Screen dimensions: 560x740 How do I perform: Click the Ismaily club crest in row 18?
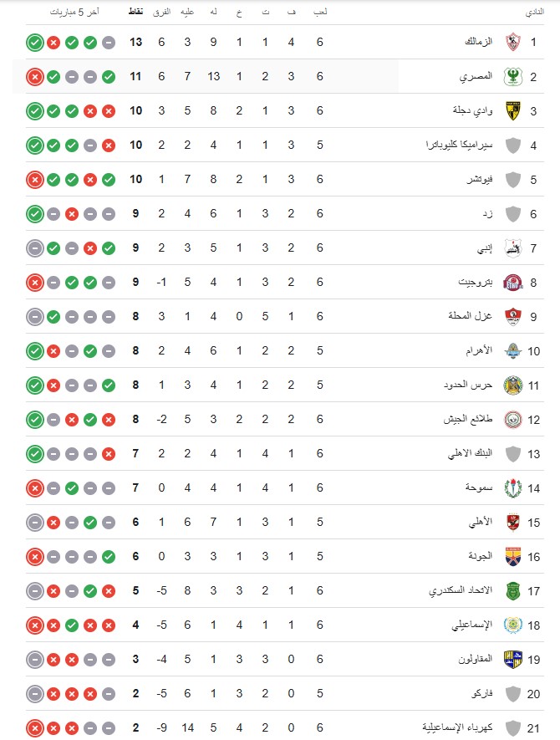(513, 625)
